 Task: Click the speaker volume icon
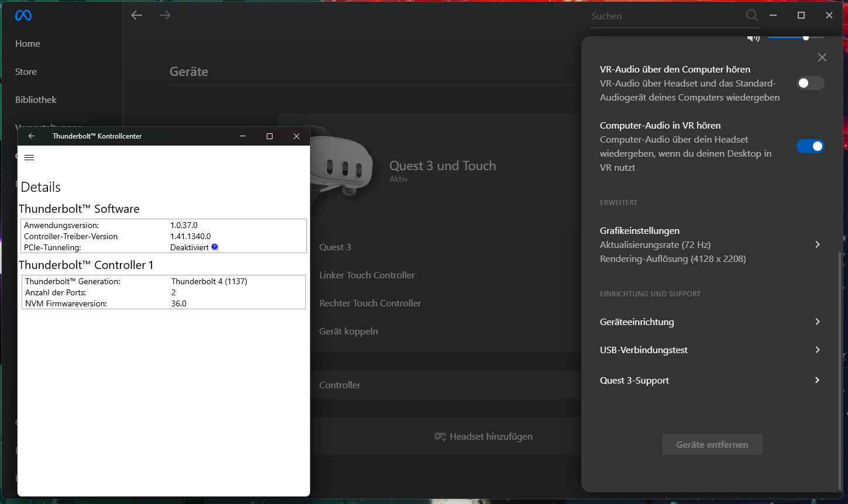[753, 38]
